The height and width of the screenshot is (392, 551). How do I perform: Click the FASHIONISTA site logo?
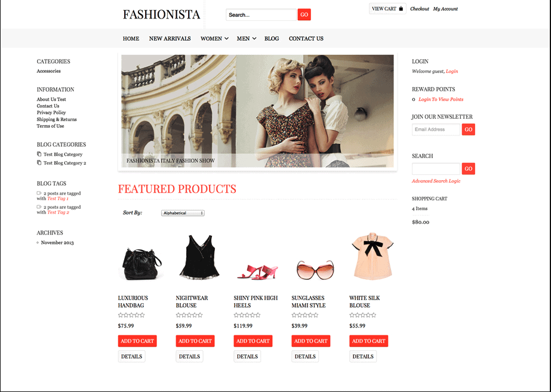(161, 15)
